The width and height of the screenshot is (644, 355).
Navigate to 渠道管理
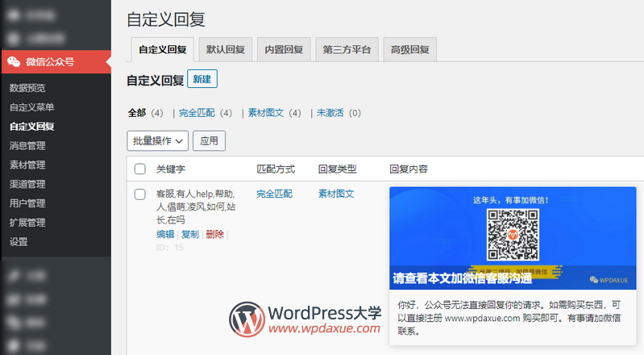click(x=27, y=184)
